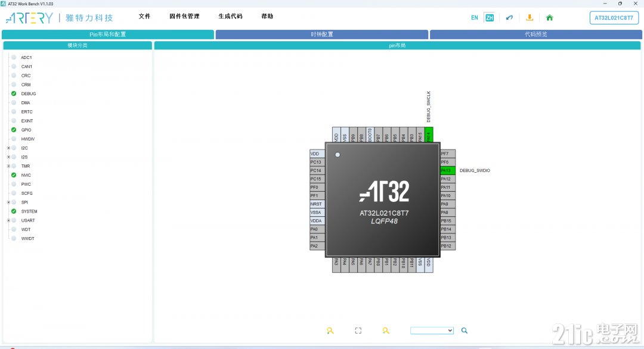Click pin PB0 on the chip

tap(378, 265)
